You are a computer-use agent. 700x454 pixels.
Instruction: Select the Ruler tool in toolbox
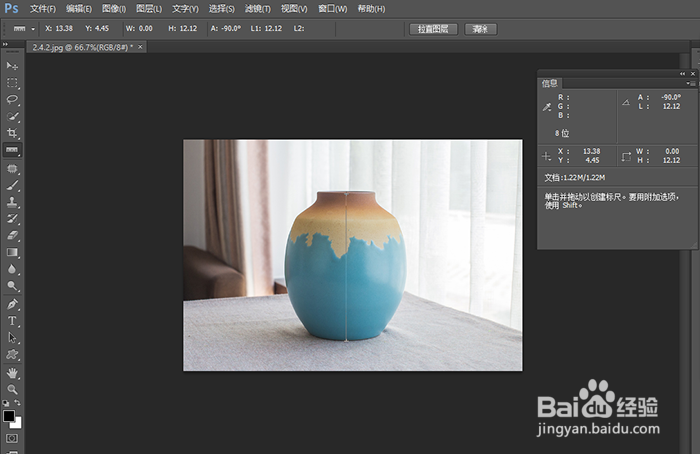tap(12, 150)
